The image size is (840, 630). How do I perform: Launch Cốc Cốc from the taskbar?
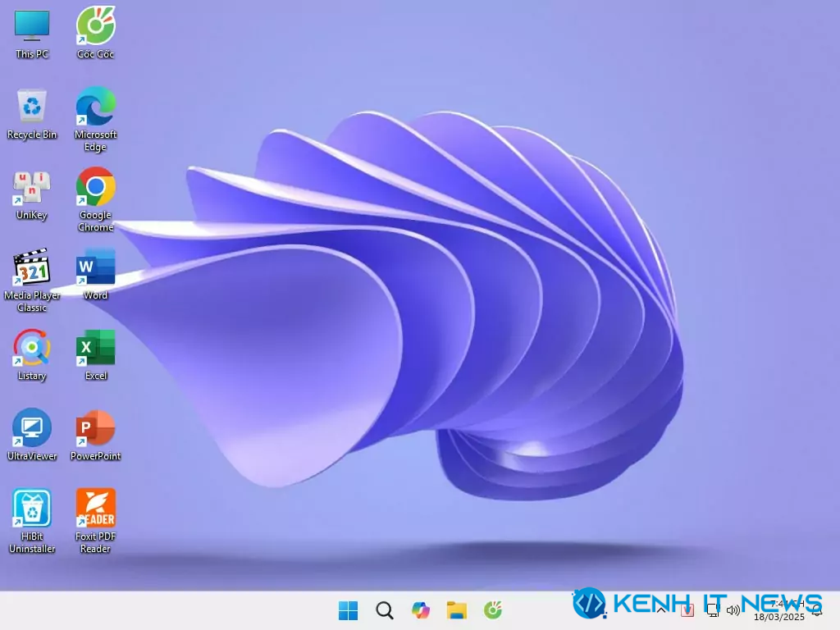click(493, 610)
